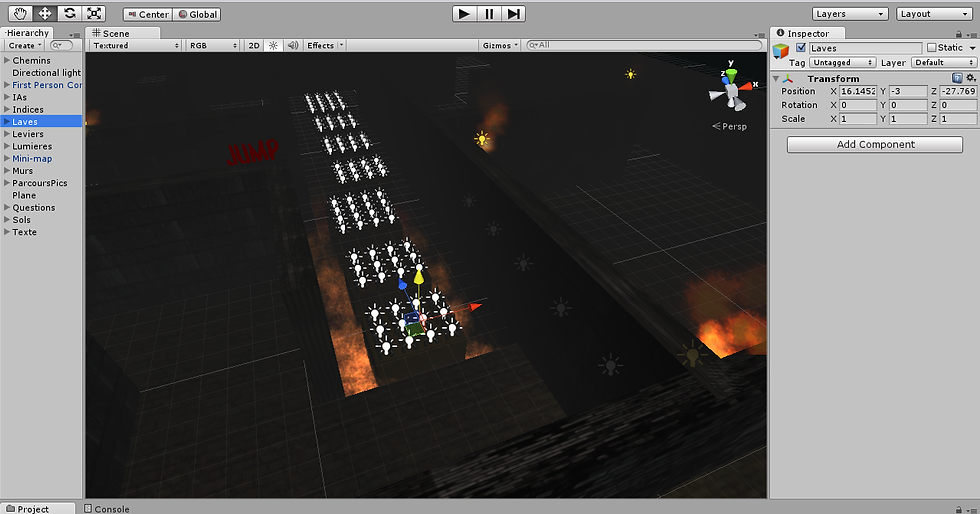Click yellow Y-axis move handle arrow

pos(419,276)
